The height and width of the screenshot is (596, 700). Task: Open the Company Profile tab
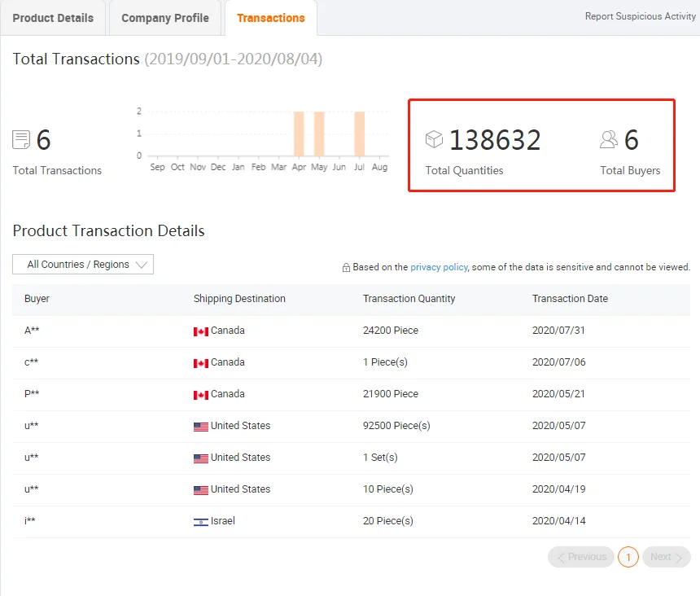(165, 18)
